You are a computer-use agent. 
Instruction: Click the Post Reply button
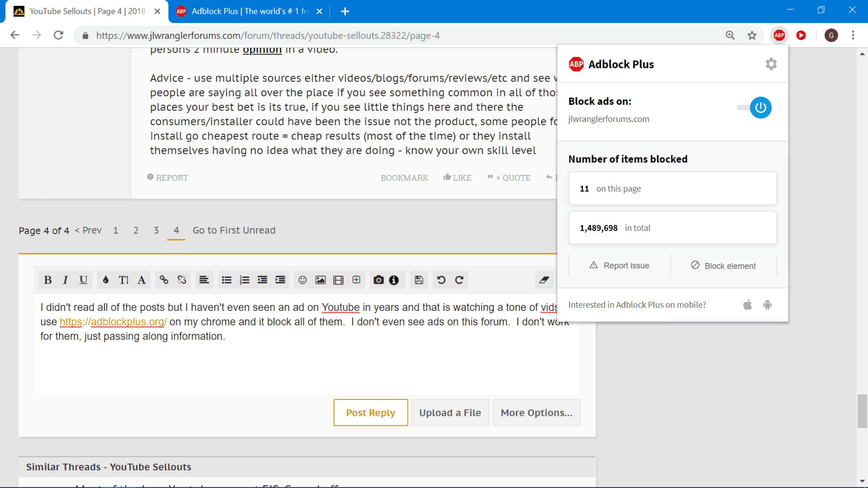tap(370, 413)
